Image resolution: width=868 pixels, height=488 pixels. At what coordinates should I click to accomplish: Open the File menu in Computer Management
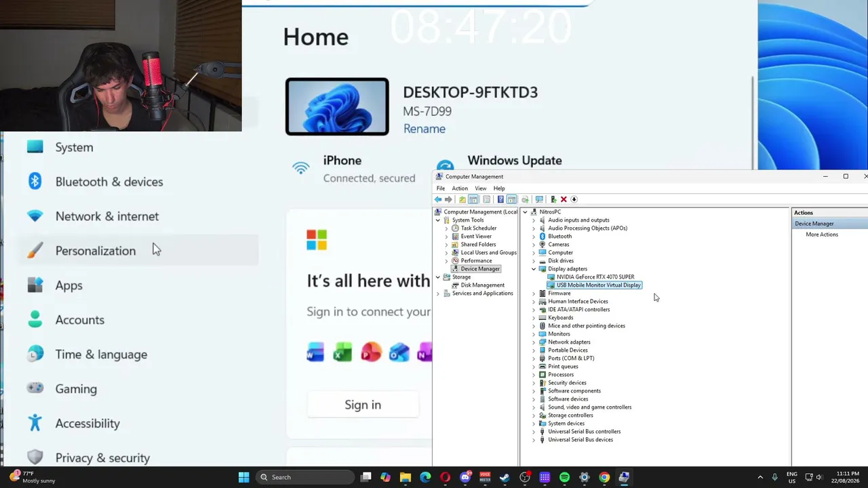(x=441, y=188)
